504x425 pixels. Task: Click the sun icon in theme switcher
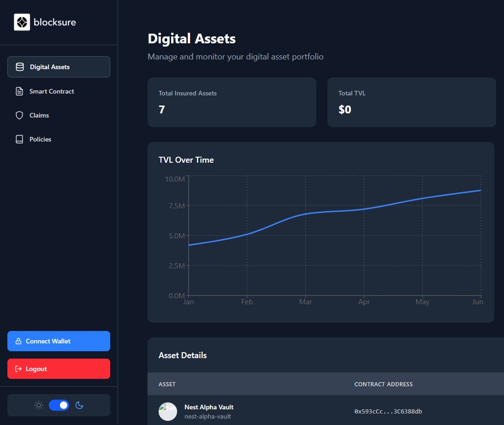[39, 405]
